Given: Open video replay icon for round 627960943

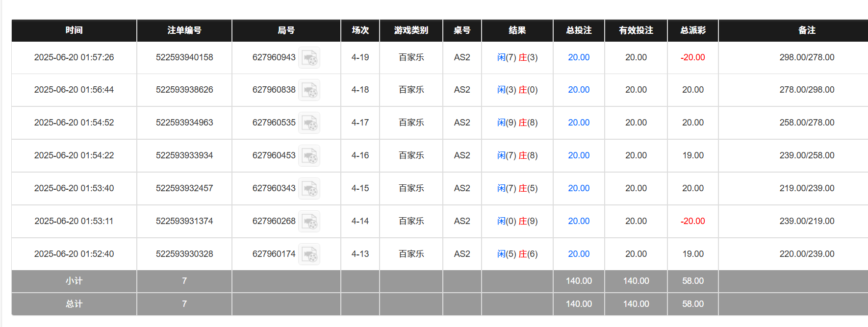Looking at the screenshot, I should [x=309, y=58].
